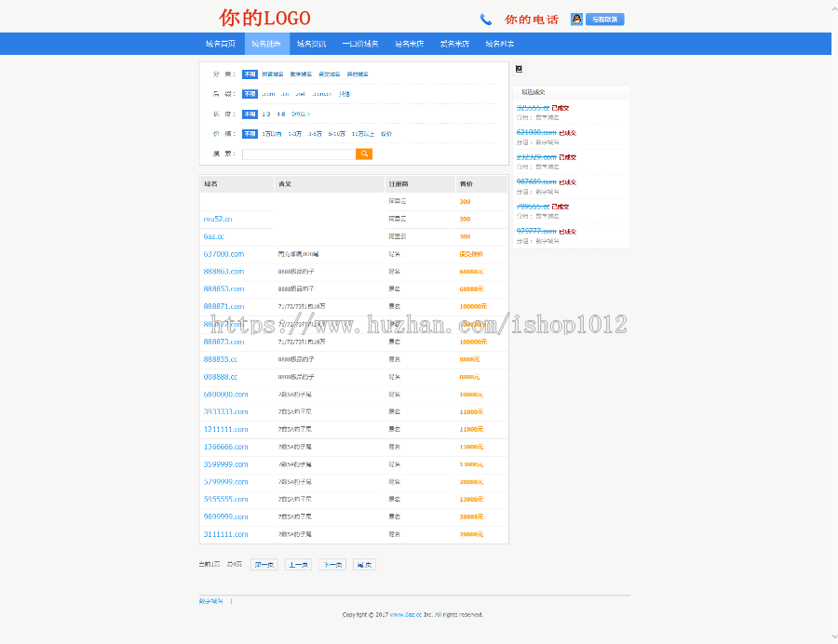The width and height of the screenshot is (838, 644).
Task: Open the 域名首页 nav item
Action: coord(221,44)
